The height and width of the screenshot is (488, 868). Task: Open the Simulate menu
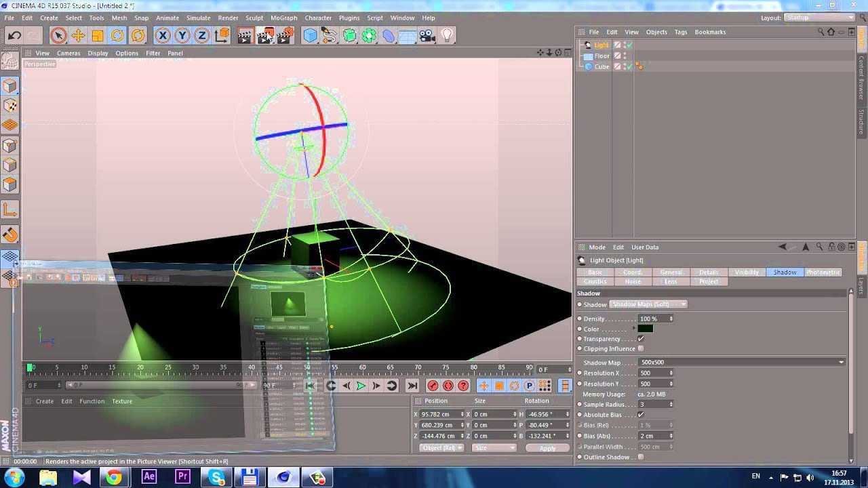coord(198,18)
